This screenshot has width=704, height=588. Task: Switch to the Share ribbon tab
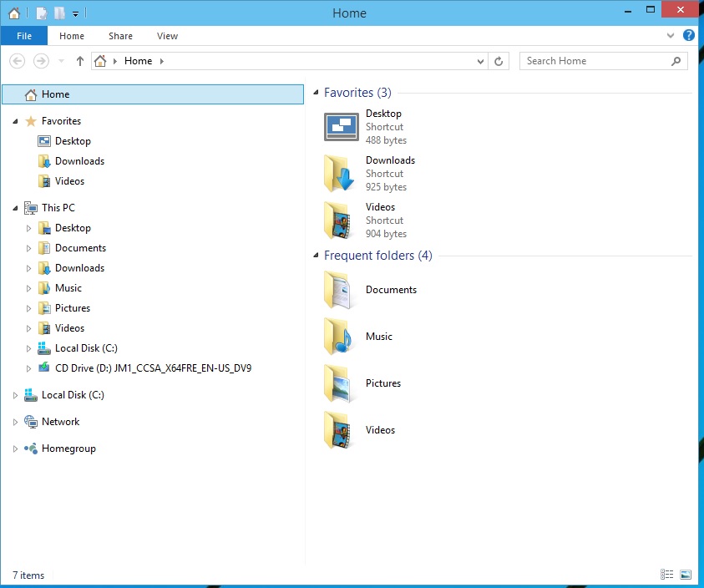pyautogui.click(x=120, y=36)
